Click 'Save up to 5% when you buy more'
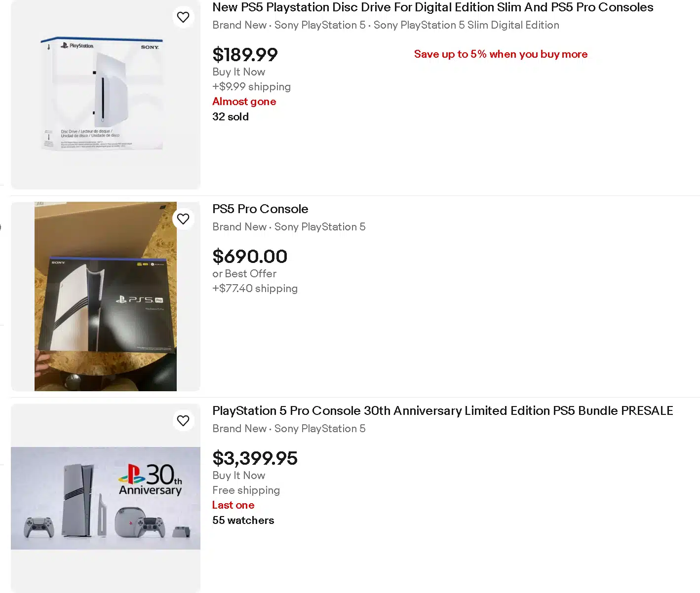The width and height of the screenshot is (700, 593). coord(501,54)
